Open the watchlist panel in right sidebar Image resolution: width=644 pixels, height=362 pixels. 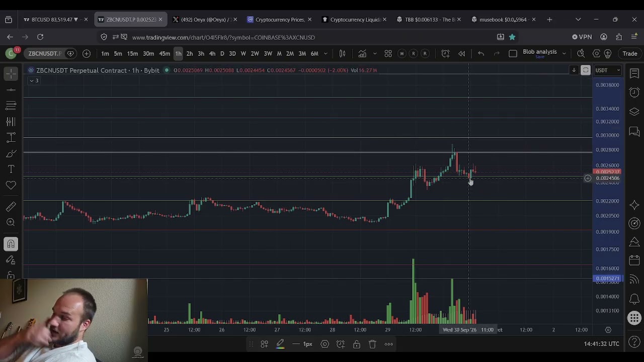[x=634, y=74]
